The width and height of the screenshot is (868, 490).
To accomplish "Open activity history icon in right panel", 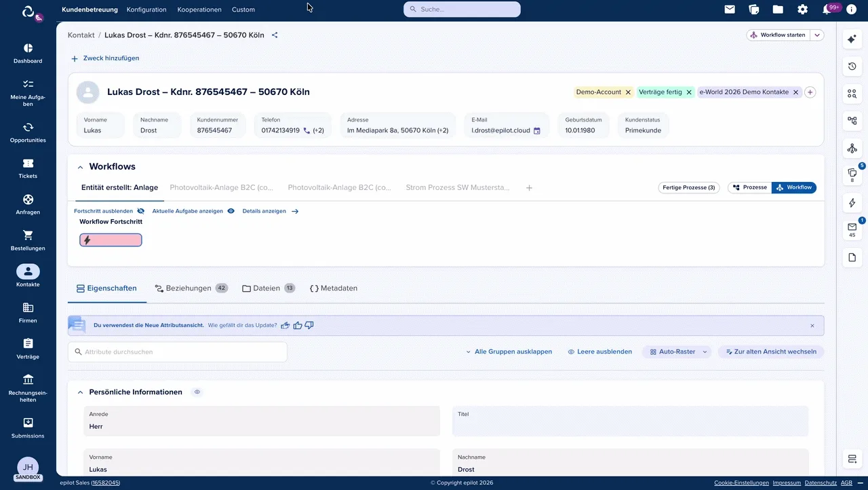I will 852,67.
